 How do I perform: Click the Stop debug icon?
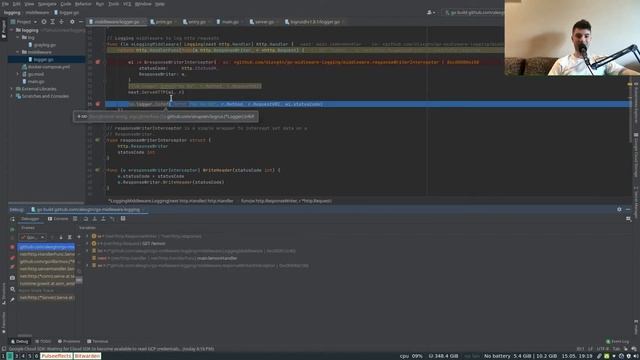(12, 247)
